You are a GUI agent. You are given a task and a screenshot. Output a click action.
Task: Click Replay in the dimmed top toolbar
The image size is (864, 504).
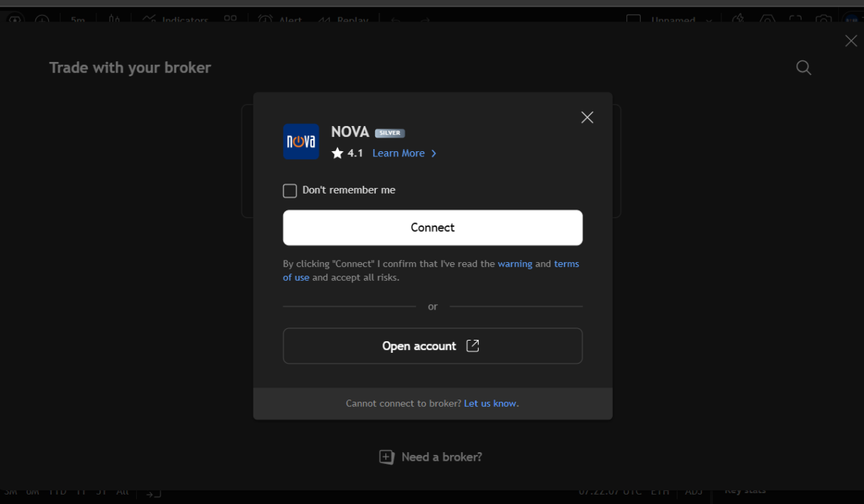(342, 20)
